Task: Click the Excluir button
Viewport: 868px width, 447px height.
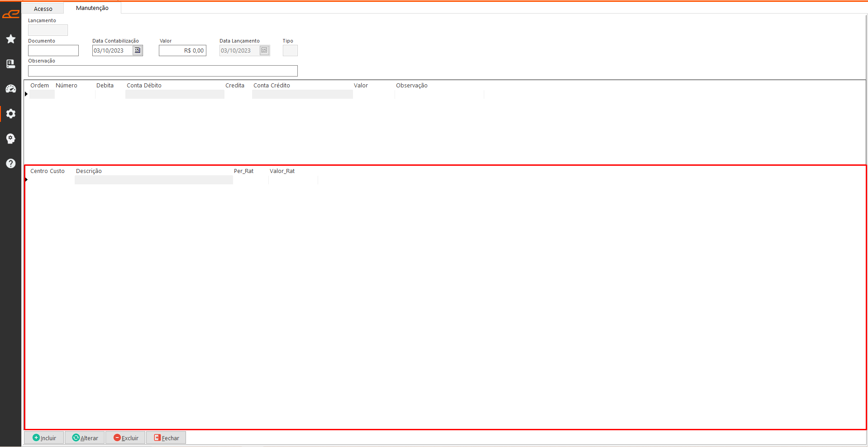Action: tap(126, 438)
